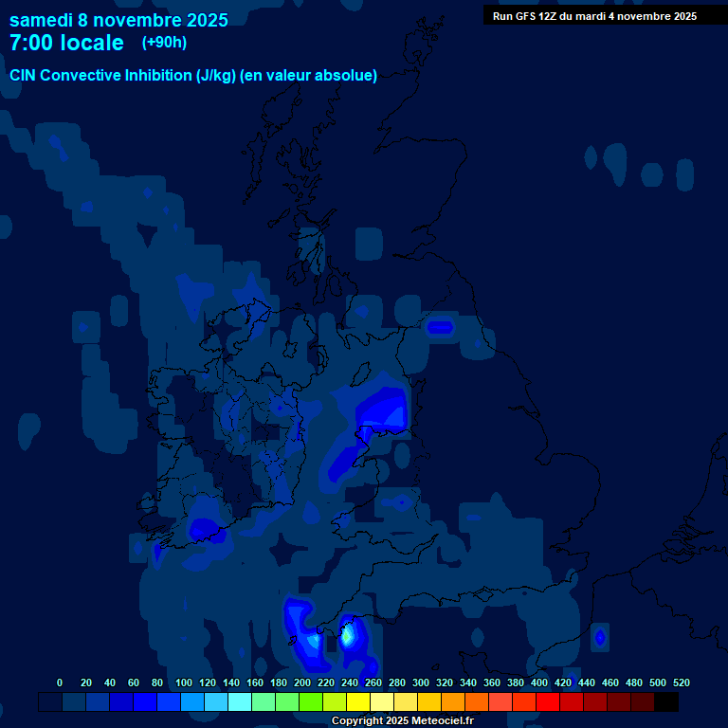The height and width of the screenshot is (728, 728).
Task: Click the CIN Convective Inhibition map title
Action: 193,76
